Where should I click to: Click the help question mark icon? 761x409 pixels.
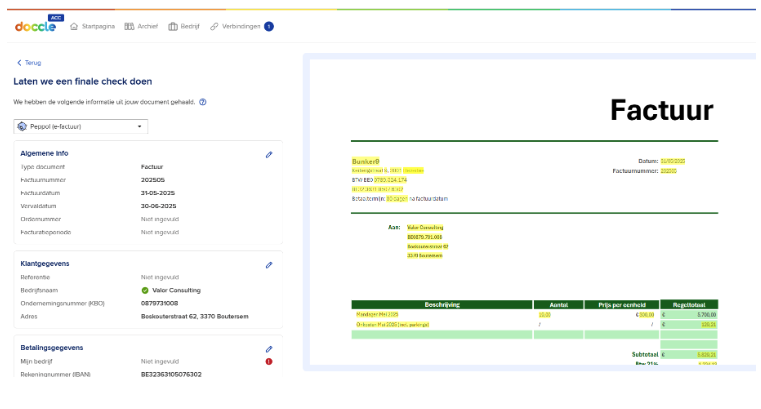click(203, 102)
